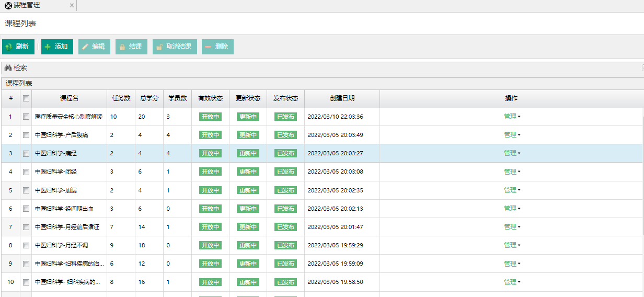This screenshot has height=297, width=644.
Task: Open the 管理 dropdown for 中医妇科学-月经不调
Action: [512, 245]
